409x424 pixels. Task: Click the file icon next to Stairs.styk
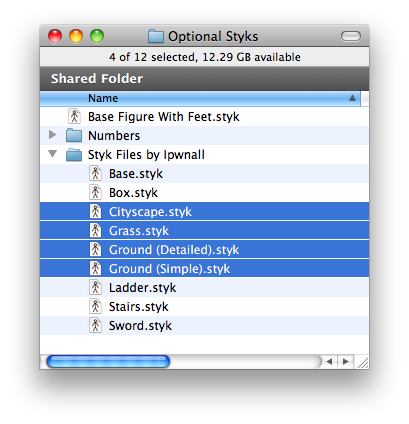[x=95, y=306]
